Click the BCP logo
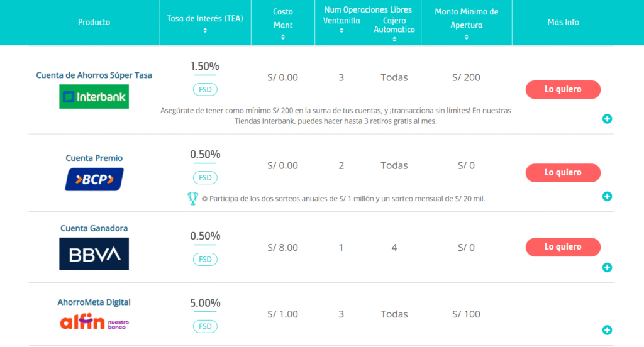644x347 pixels. pyautogui.click(x=94, y=179)
